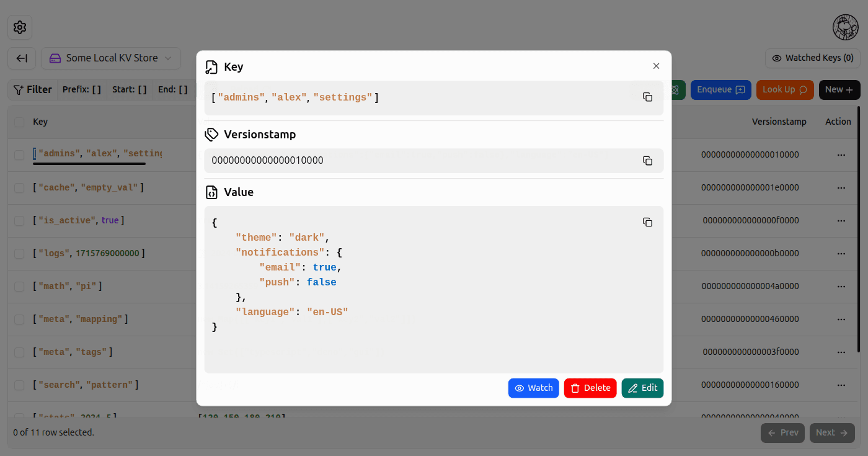Viewport: 868px width, 456px height.
Task: Open action menu for versionstamp 000000000000003f0000 row
Action: click(841, 352)
